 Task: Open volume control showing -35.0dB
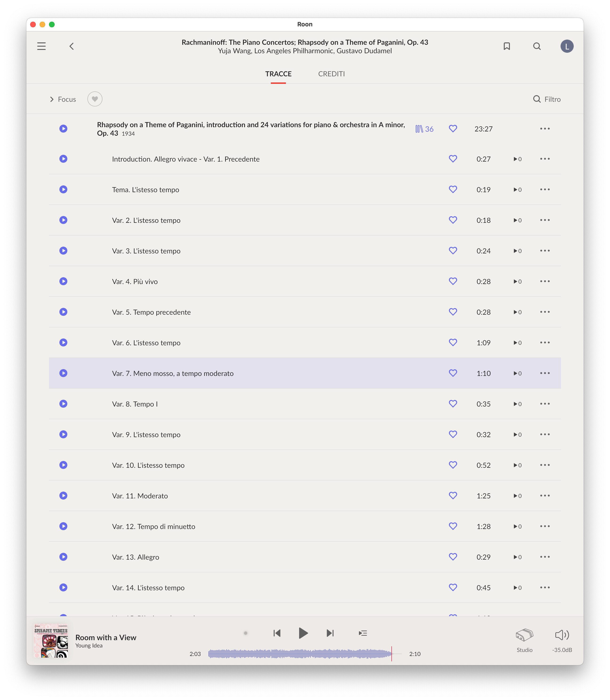[x=562, y=635]
